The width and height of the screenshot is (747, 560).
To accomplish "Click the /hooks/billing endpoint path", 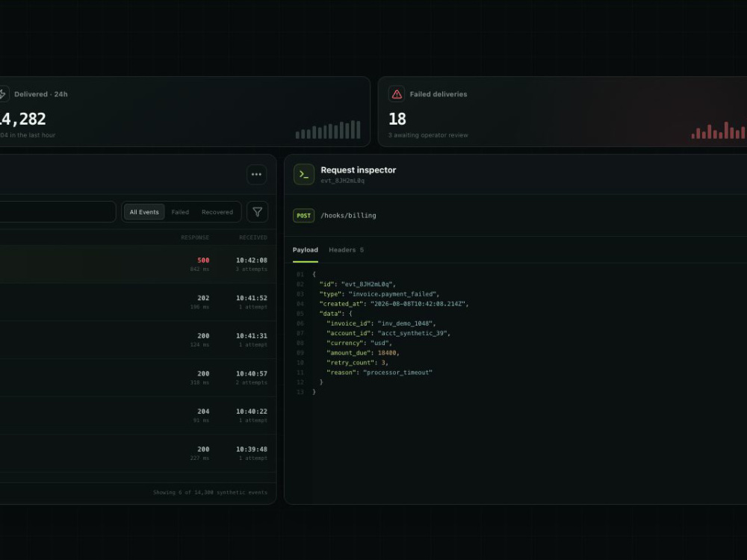I will 348,216.
